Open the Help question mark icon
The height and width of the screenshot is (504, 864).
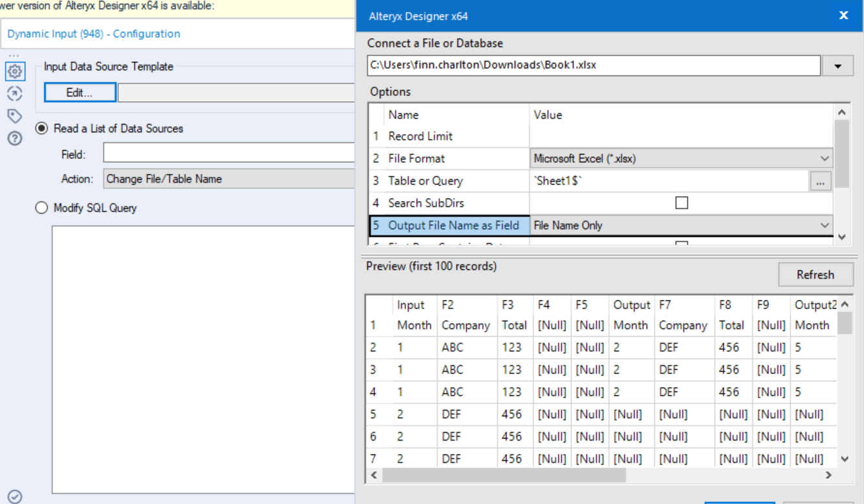(x=15, y=138)
